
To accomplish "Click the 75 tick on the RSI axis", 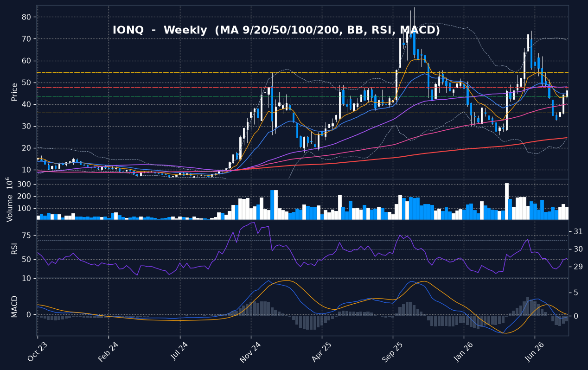I will pyautogui.click(x=26, y=236).
